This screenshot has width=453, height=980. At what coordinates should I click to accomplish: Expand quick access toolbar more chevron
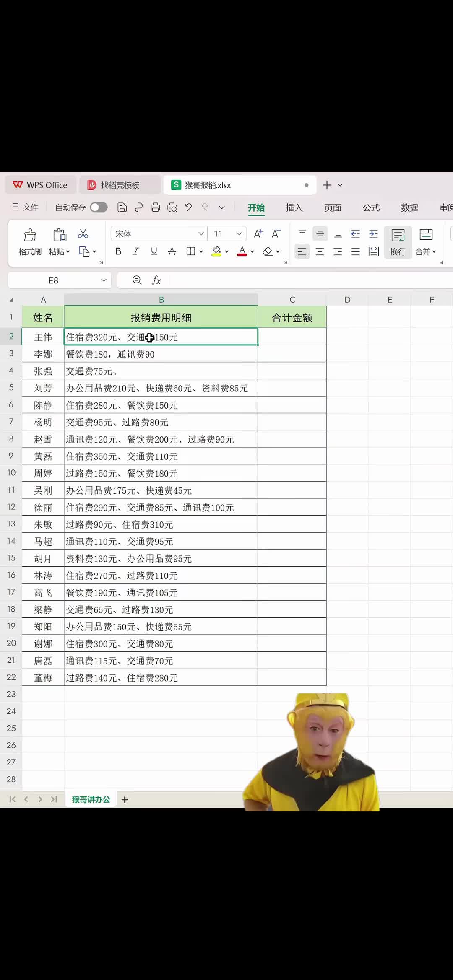coord(222,207)
